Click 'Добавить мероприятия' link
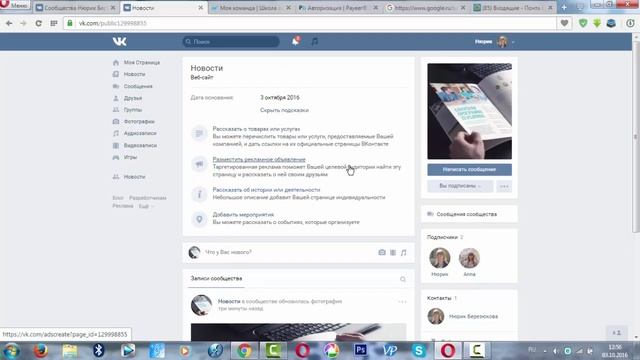The height and width of the screenshot is (360, 640). pyautogui.click(x=243, y=214)
